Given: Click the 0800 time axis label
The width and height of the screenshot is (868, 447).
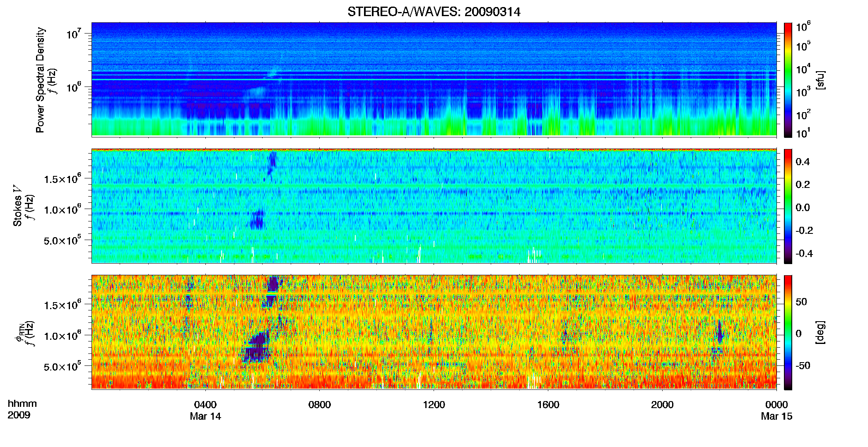Looking at the screenshot, I should click(x=320, y=404).
